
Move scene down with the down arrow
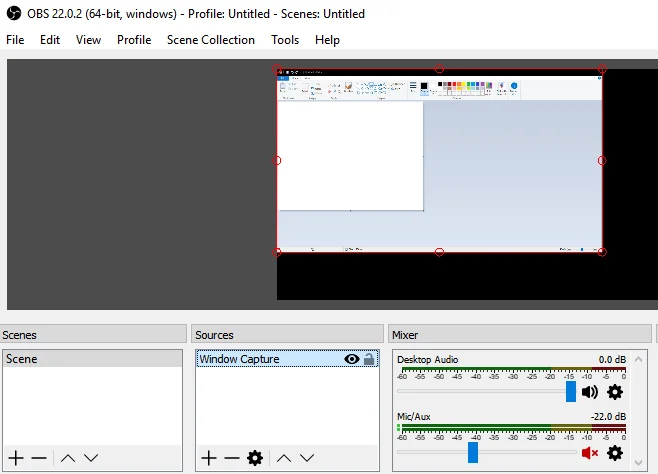point(91,457)
